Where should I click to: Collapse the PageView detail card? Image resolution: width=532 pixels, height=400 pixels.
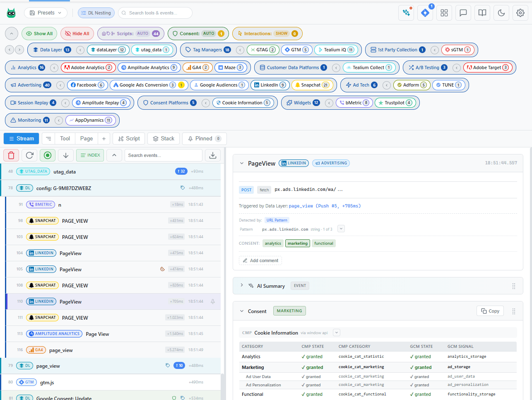242,164
